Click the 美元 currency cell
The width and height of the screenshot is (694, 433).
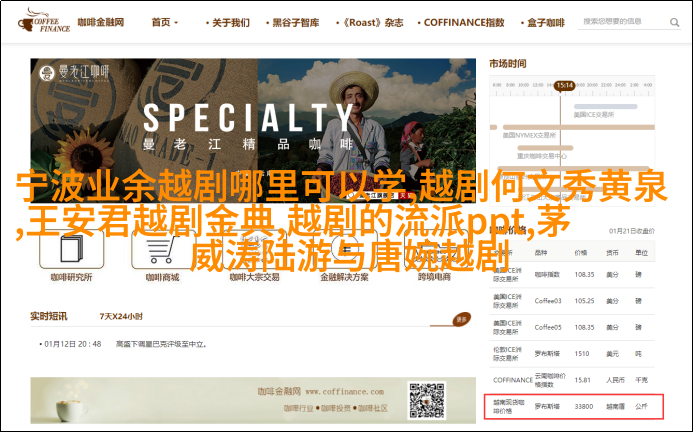pos(613,354)
